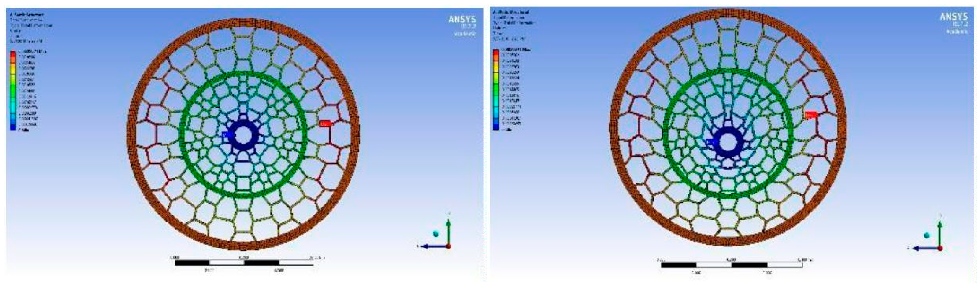
Task: Click the ANSYS logo in left viewport
Action: [462, 20]
